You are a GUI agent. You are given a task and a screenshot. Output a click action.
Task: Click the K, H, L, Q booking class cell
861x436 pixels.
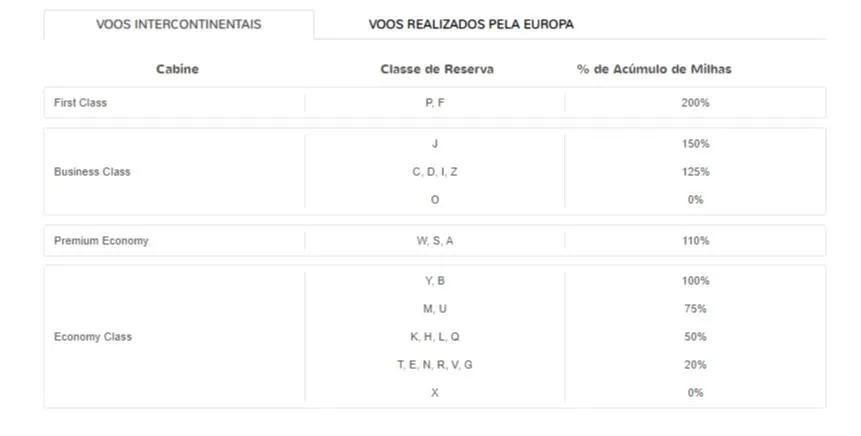coord(435,337)
